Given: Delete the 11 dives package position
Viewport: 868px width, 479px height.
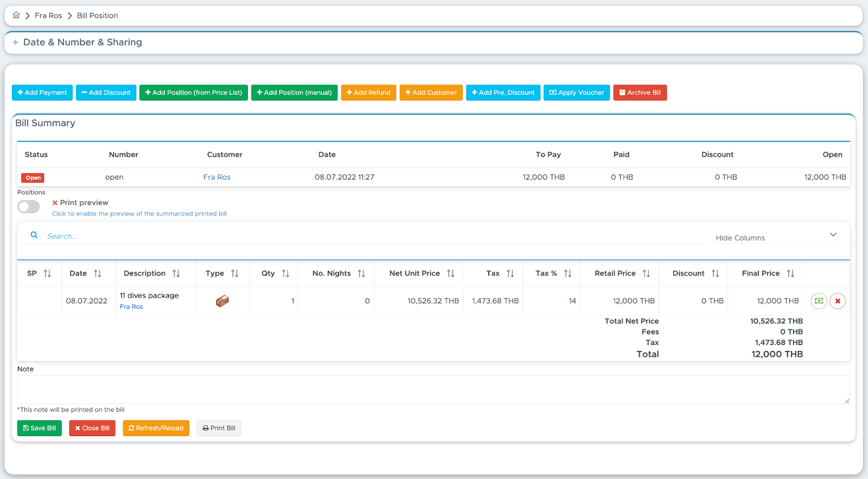Looking at the screenshot, I should coord(838,301).
